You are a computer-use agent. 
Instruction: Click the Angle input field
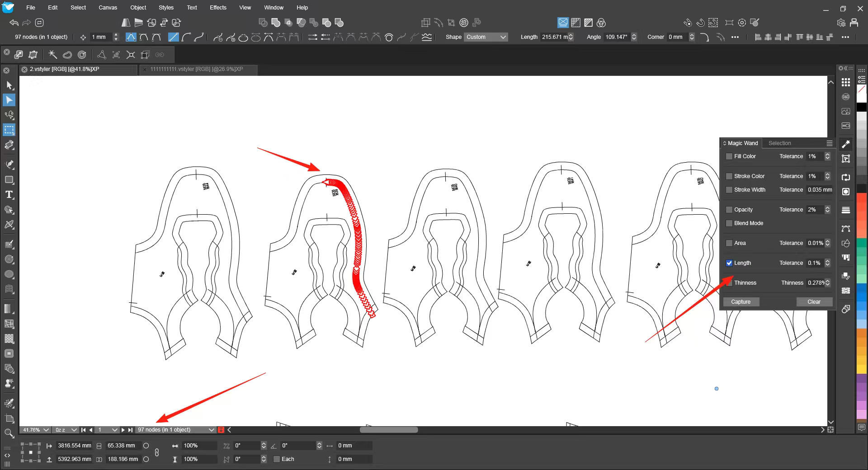616,37
